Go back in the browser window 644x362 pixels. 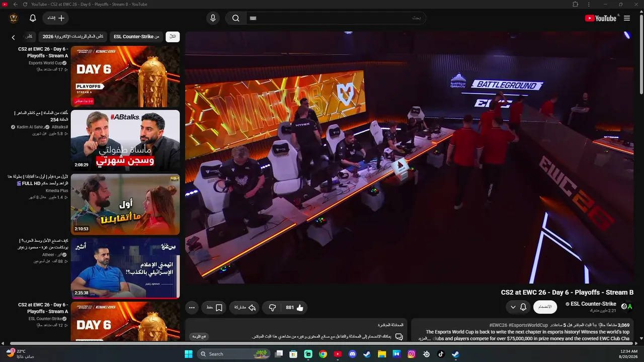[15, 5]
